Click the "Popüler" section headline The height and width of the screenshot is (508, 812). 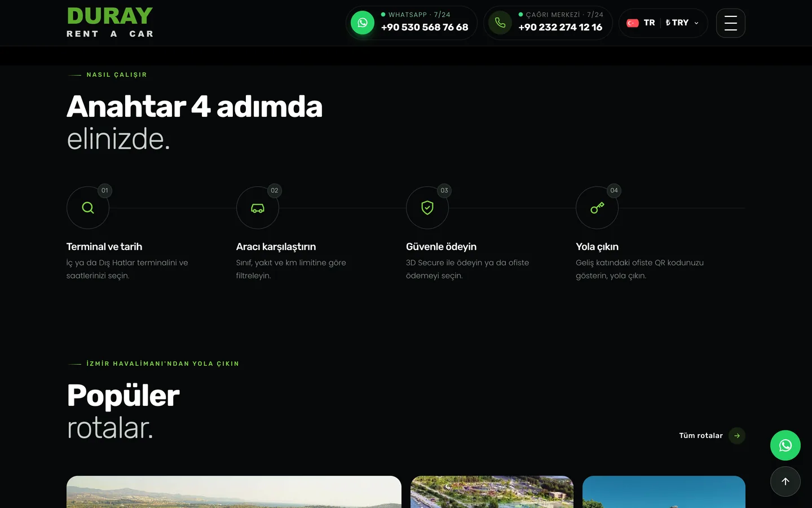point(123,396)
